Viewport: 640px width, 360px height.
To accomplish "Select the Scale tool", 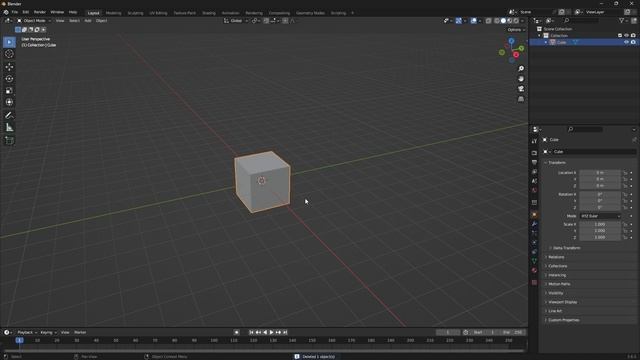I will coord(9,90).
